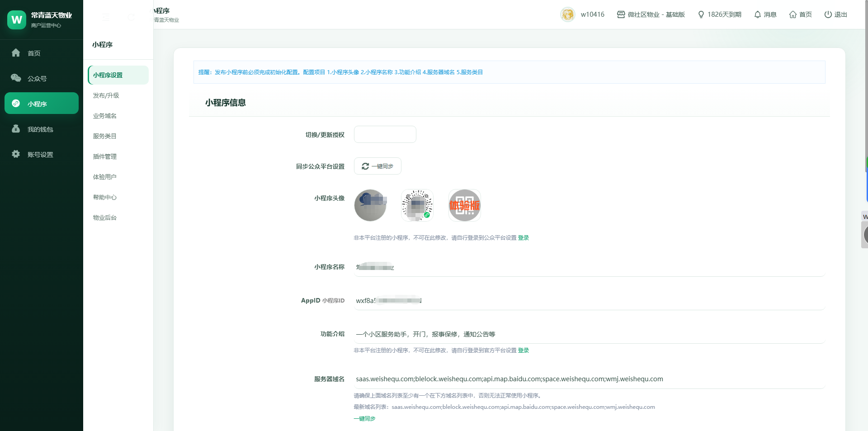Viewport: 868px width, 431px height.
Task: Click the mini program QR code thumbnail
Action: (417, 205)
